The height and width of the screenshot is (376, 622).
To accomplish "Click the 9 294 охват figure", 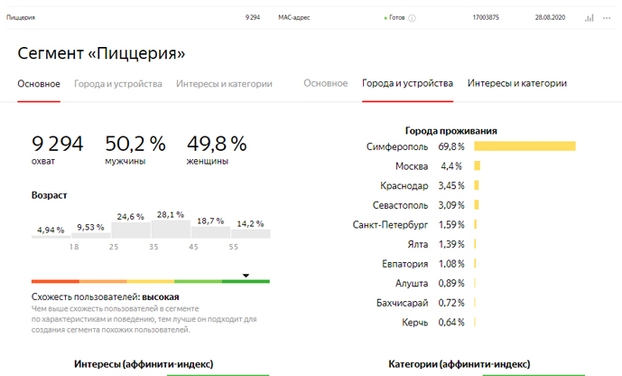I will [x=57, y=144].
